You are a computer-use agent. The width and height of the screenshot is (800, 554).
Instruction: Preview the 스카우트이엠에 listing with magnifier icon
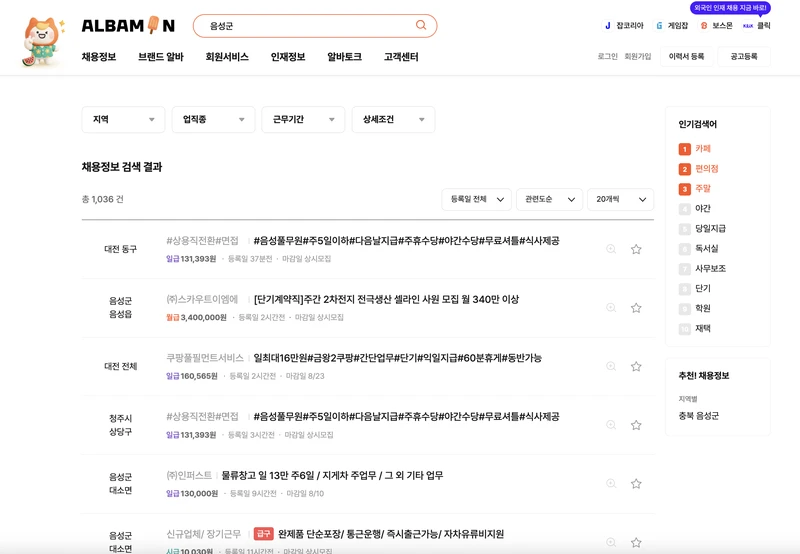611,308
